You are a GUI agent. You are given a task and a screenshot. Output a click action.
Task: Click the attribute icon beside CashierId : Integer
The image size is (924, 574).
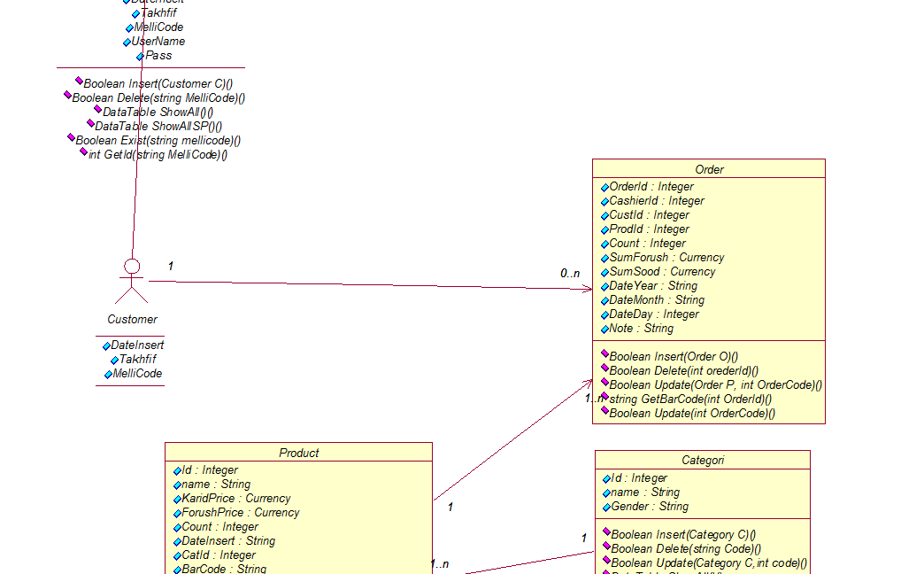(x=604, y=202)
